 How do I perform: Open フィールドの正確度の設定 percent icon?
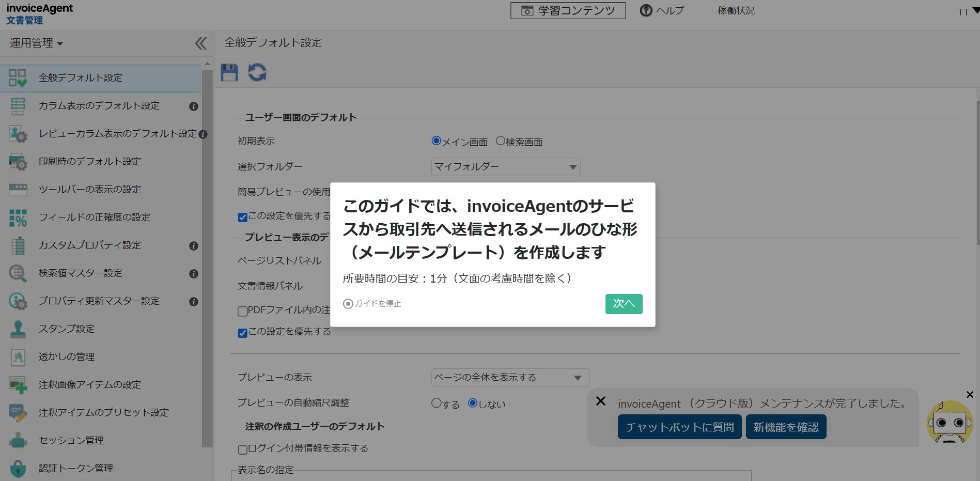point(18,218)
